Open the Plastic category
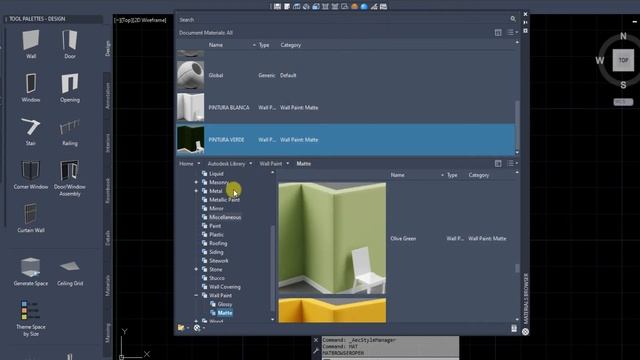 [216, 235]
